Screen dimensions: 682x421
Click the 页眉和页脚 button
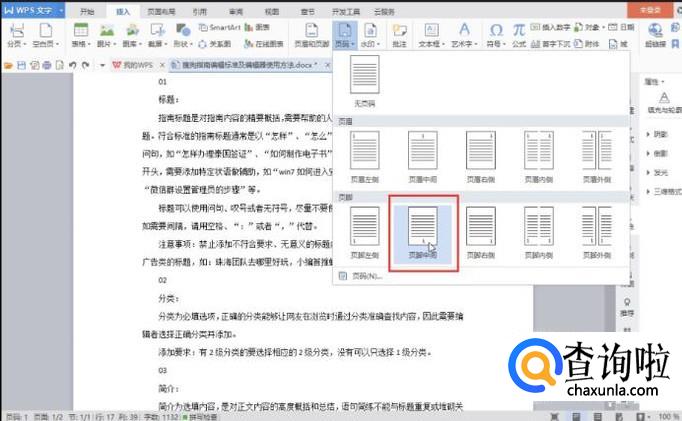(x=311, y=38)
